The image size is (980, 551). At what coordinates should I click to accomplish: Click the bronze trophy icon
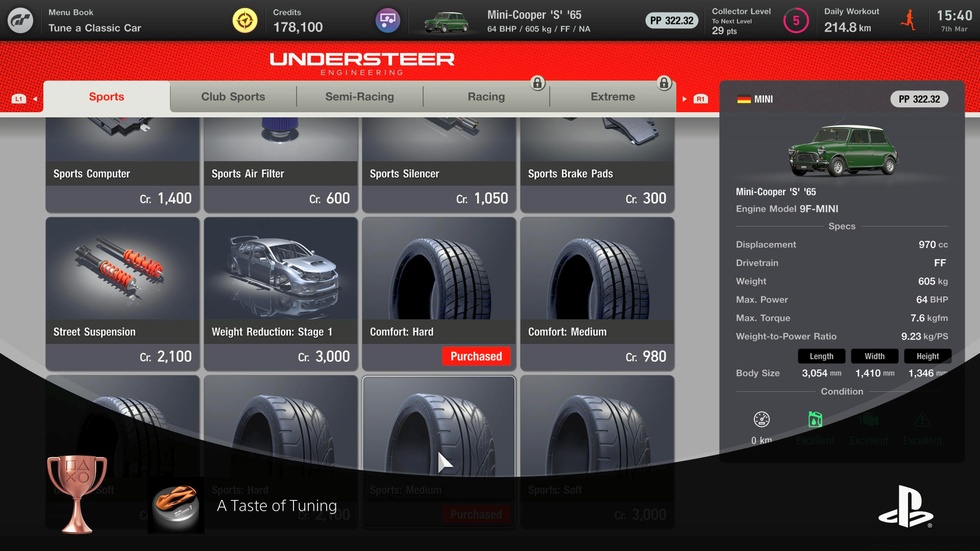pos(77,494)
